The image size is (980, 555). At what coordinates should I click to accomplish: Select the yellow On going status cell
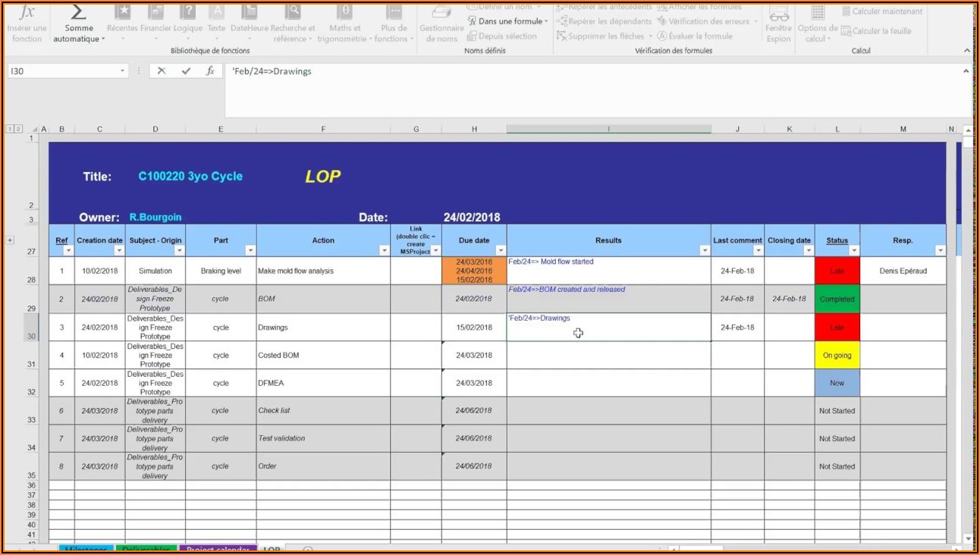(837, 355)
